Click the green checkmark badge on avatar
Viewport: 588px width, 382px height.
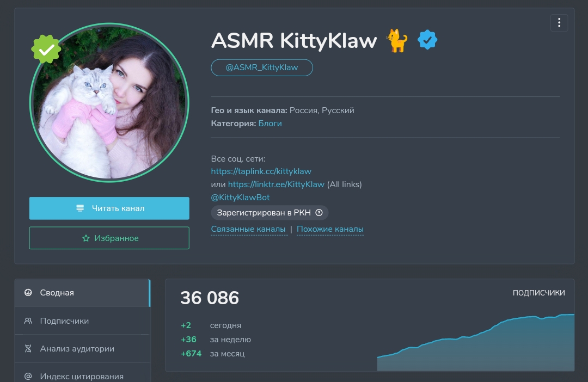point(46,49)
